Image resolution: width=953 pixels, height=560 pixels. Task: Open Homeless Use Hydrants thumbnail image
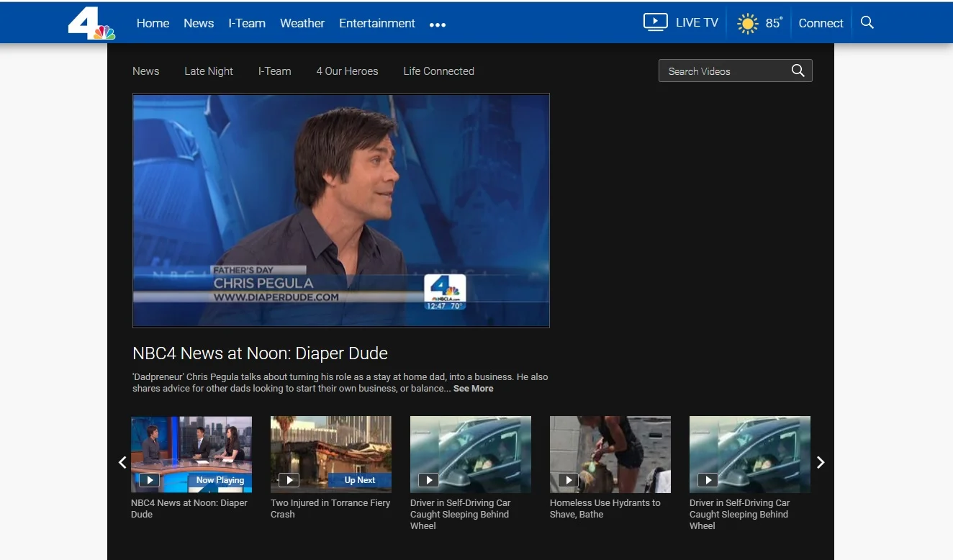[x=610, y=454]
